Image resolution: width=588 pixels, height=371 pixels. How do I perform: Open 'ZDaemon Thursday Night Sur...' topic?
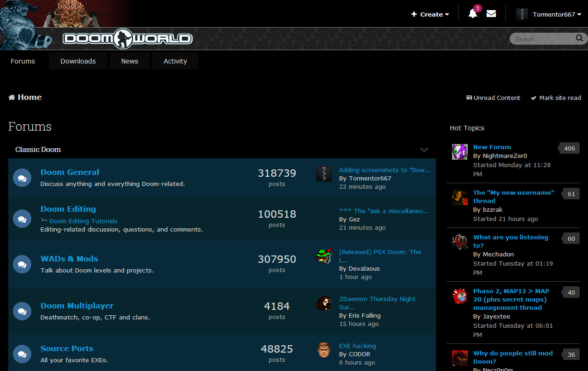point(377,303)
